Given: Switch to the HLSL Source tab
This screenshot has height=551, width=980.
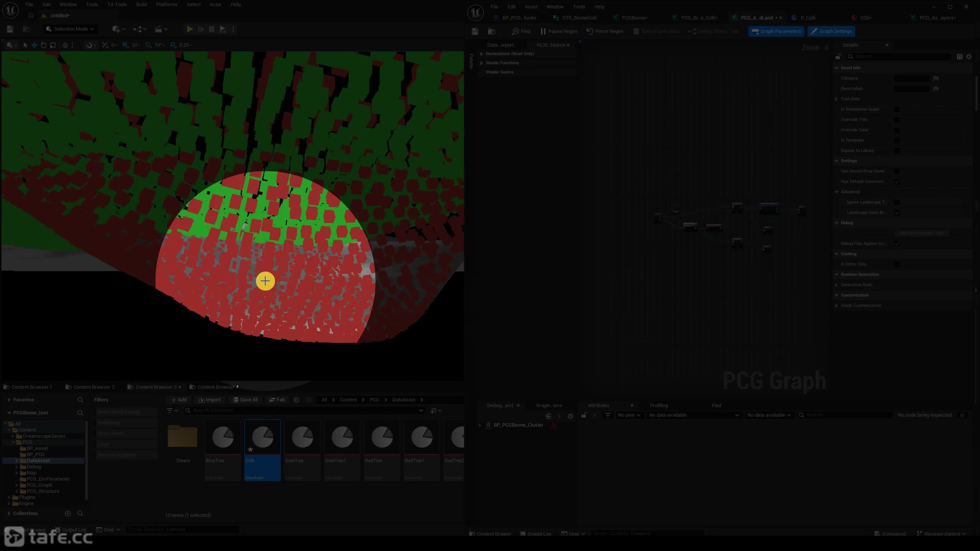Looking at the screenshot, I should 550,45.
